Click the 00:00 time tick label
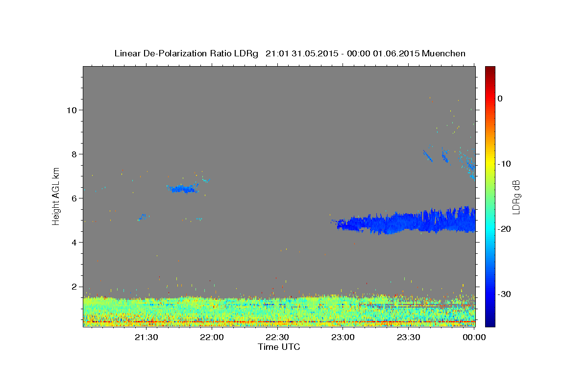 (474, 337)
